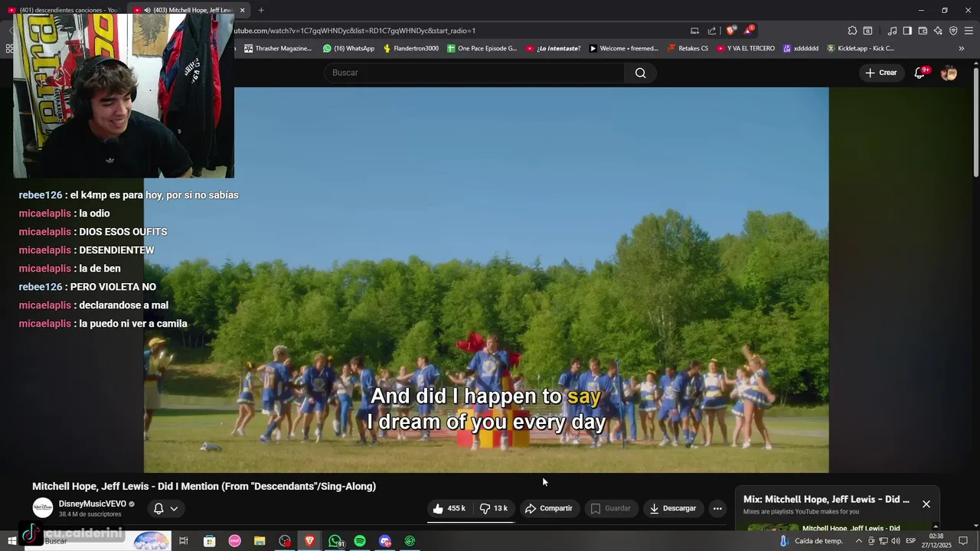Click the video title Did I Mention
The image size is (980, 551).
click(204, 486)
